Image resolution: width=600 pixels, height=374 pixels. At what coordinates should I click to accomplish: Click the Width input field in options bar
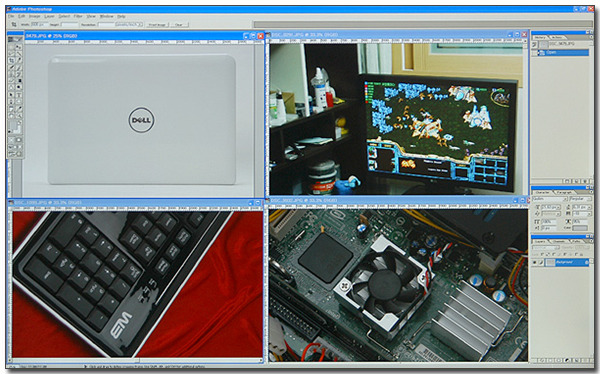[x=39, y=24]
